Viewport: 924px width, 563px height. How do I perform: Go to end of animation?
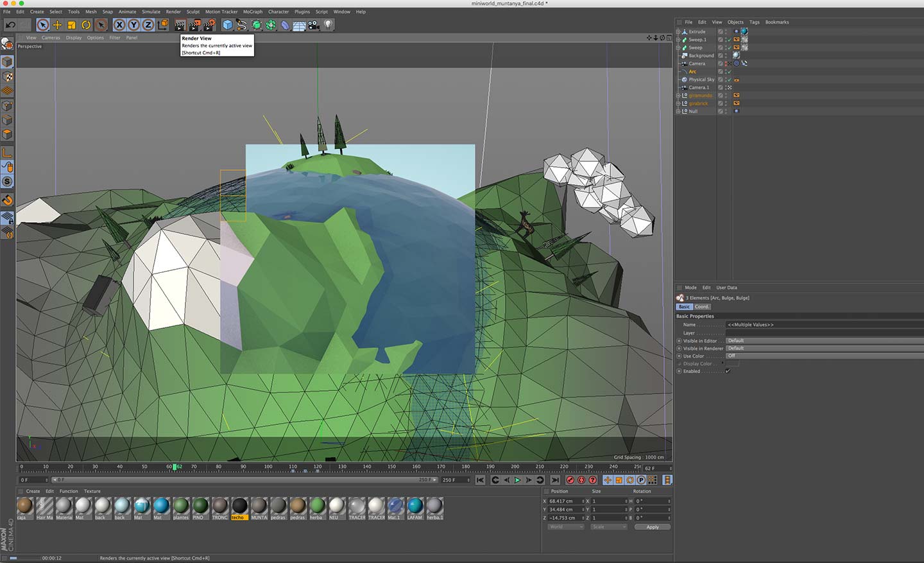coord(555,480)
